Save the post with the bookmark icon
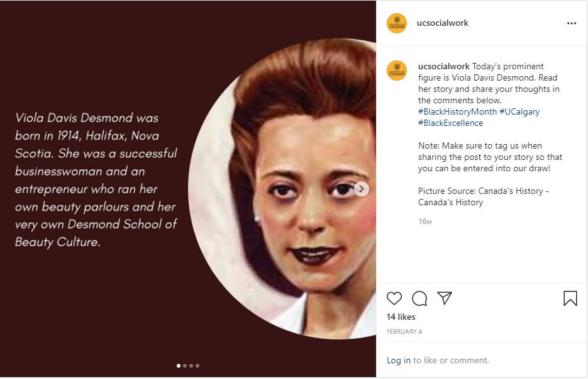The height and width of the screenshot is (379, 588). pyautogui.click(x=570, y=298)
